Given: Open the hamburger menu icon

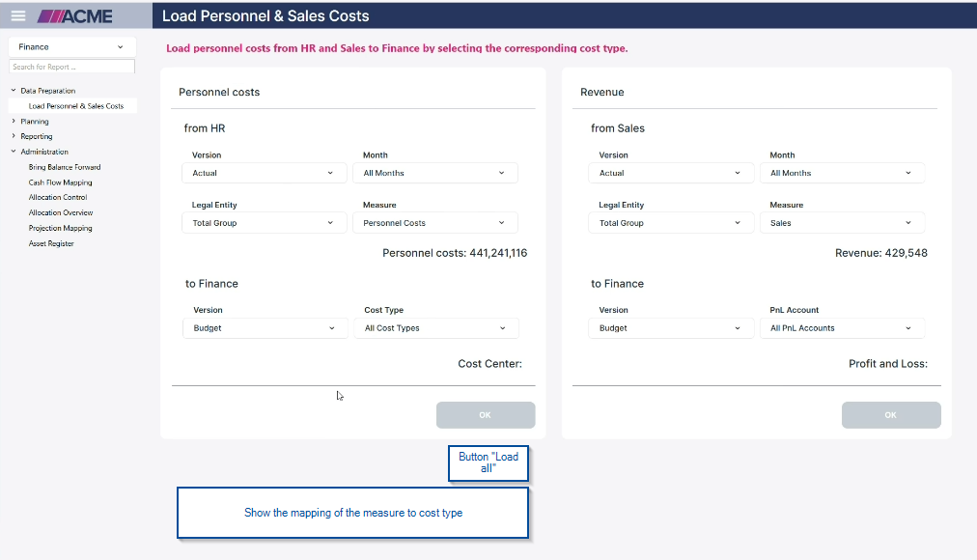Looking at the screenshot, I should tap(17, 15).
